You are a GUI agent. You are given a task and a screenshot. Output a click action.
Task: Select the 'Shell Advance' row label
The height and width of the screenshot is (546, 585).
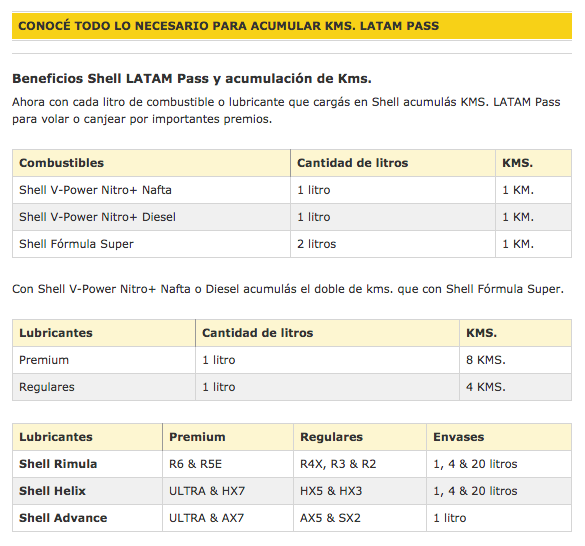[x=87, y=518]
